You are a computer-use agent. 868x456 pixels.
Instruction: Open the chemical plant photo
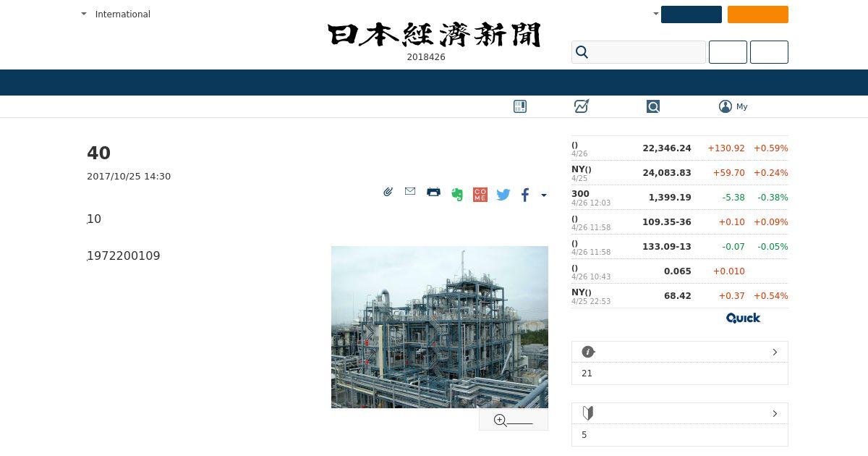pyautogui.click(x=440, y=327)
